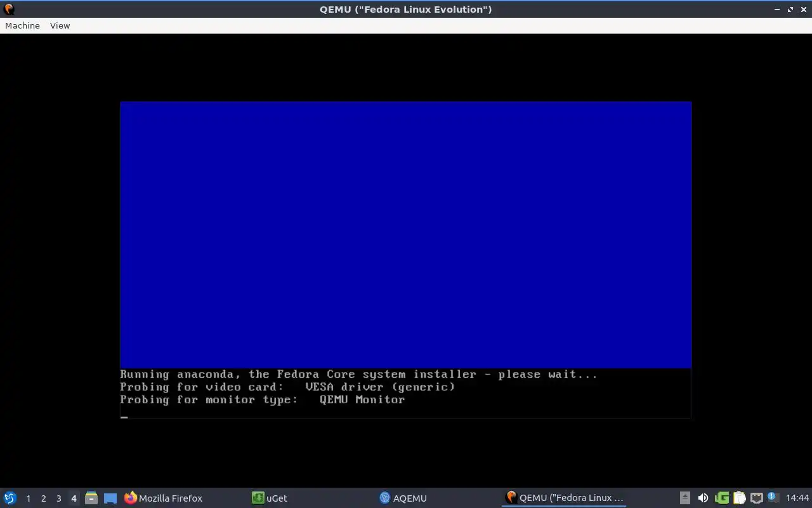The height and width of the screenshot is (508, 812).
Task: Open the View menu
Action: [60, 25]
